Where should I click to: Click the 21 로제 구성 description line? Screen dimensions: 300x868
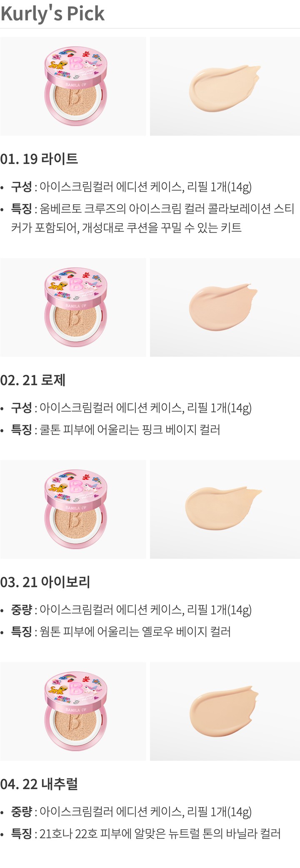pyautogui.click(x=131, y=408)
